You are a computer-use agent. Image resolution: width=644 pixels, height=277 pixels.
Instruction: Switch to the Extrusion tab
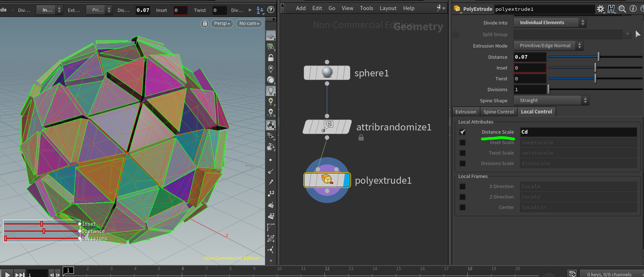pos(466,112)
